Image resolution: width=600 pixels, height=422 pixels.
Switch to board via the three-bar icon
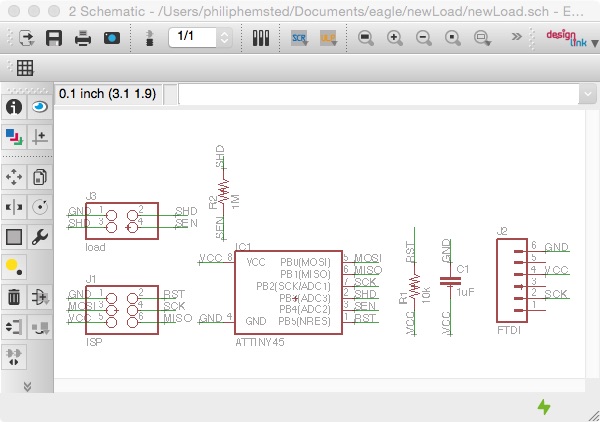(261, 38)
